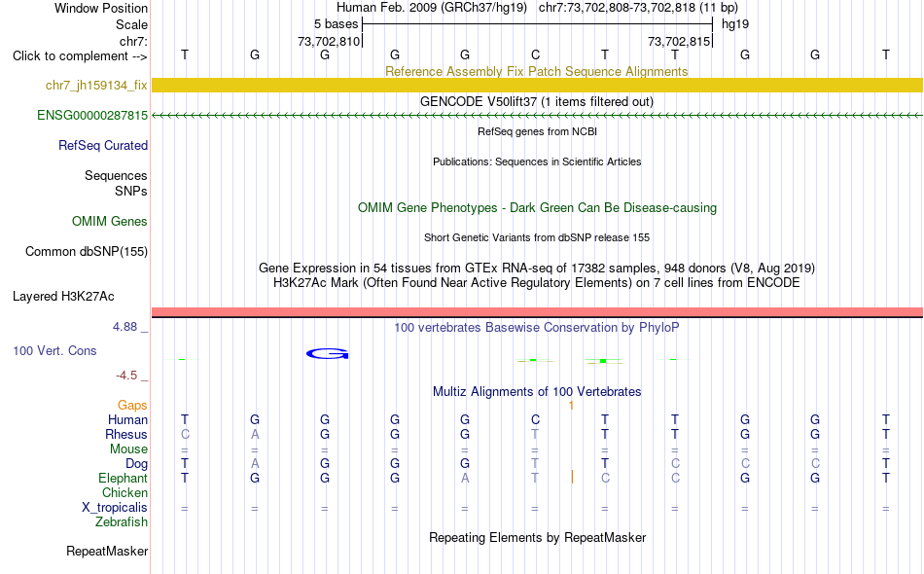The height and width of the screenshot is (574, 924).
Task: Select the Rhesus species label
Action: 126,434
